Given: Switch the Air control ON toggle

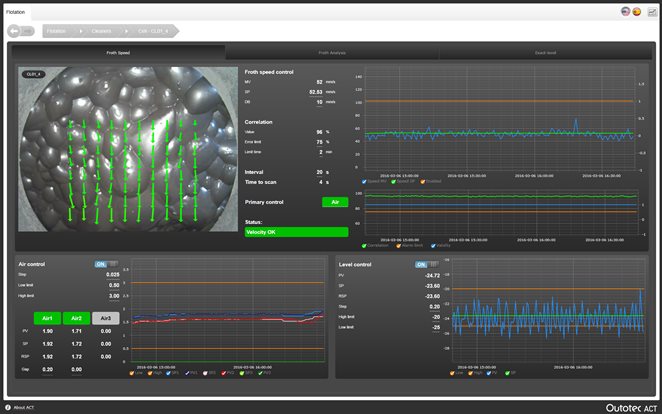Looking at the screenshot, I should point(106,264).
